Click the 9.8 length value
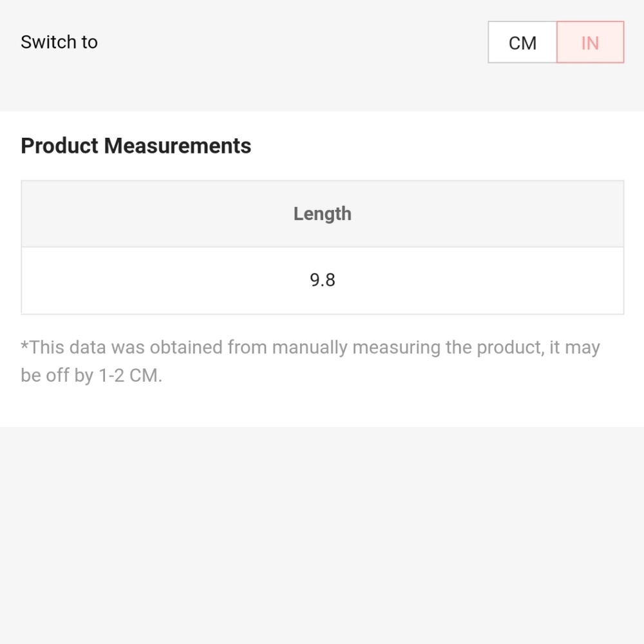Screen dimensions: 644x644 coord(323,280)
